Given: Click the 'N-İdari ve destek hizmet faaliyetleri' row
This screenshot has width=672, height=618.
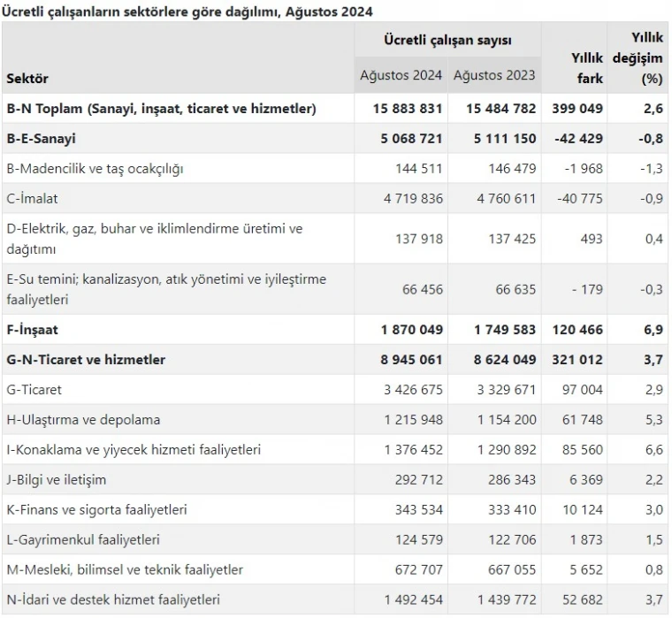Looking at the screenshot, I should tap(112, 600).
